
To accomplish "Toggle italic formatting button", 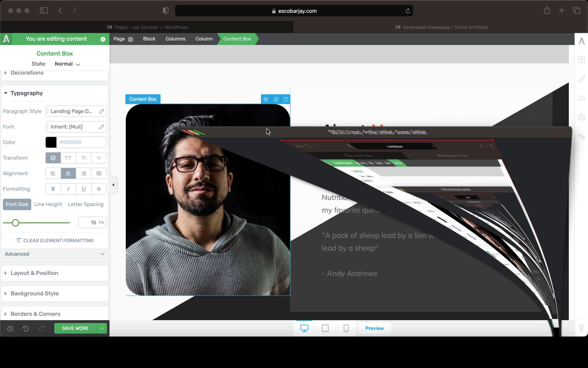I will [x=68, y=189].
